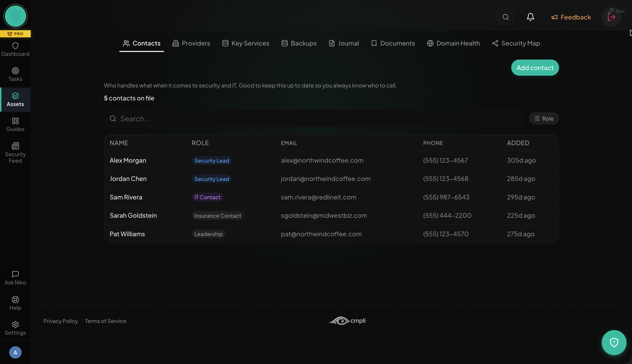
Task: Open Guides from the left sidebar
Action: [15, 124]
